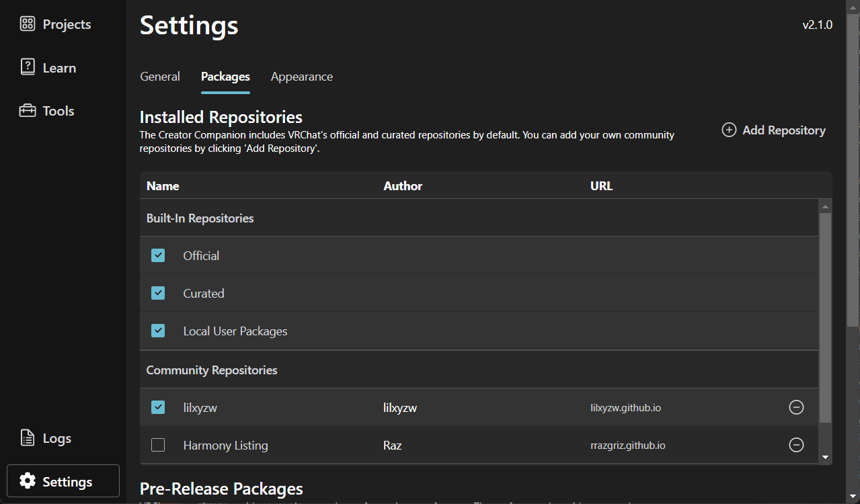The width and height of the screenshot is (860, 504).
Task: Remove Harmony Listing repository with minus icon
Action: 796,445
